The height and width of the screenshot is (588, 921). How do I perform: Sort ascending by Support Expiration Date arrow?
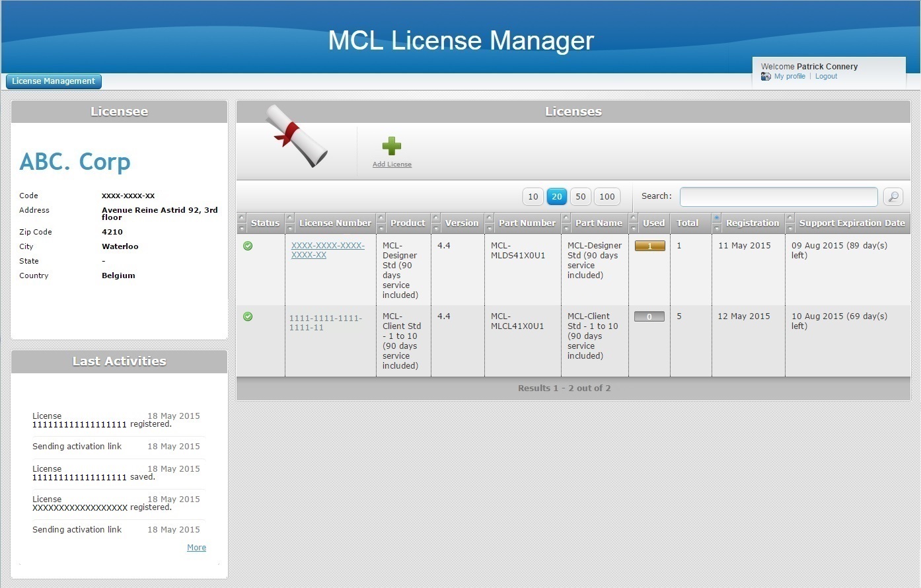point(790,218)
